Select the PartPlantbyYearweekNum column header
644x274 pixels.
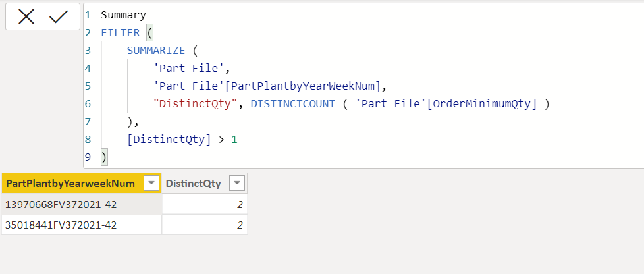[x=82, y=184]
